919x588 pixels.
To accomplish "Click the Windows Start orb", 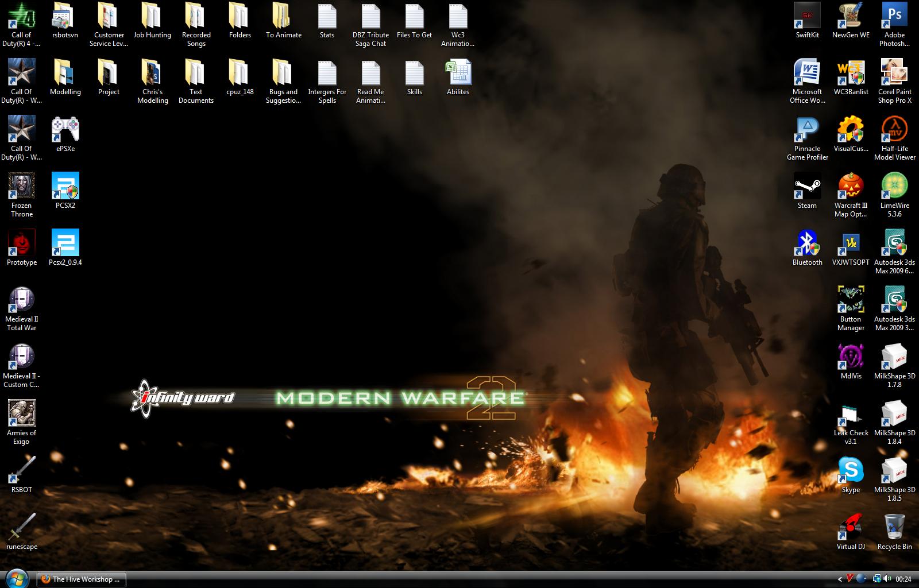I will pos(17,579).
